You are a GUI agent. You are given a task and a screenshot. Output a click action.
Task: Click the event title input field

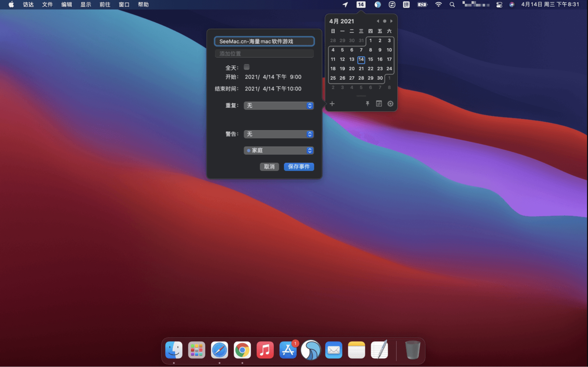(x=264, y=41)
